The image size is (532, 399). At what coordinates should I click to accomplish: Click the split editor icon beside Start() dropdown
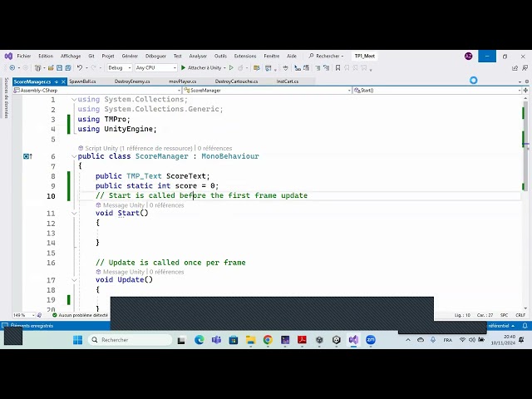pyautogui.click(x=525, y=91)
